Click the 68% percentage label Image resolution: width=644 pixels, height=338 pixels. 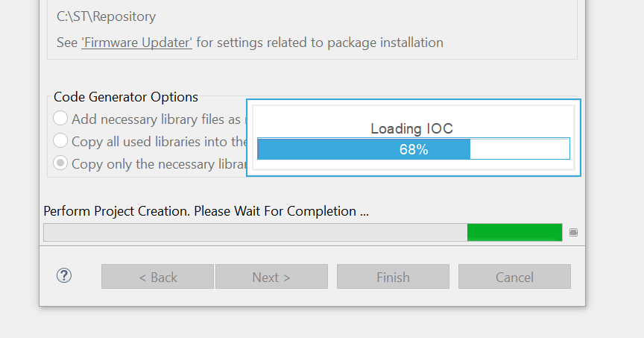(x=414, y=149)
